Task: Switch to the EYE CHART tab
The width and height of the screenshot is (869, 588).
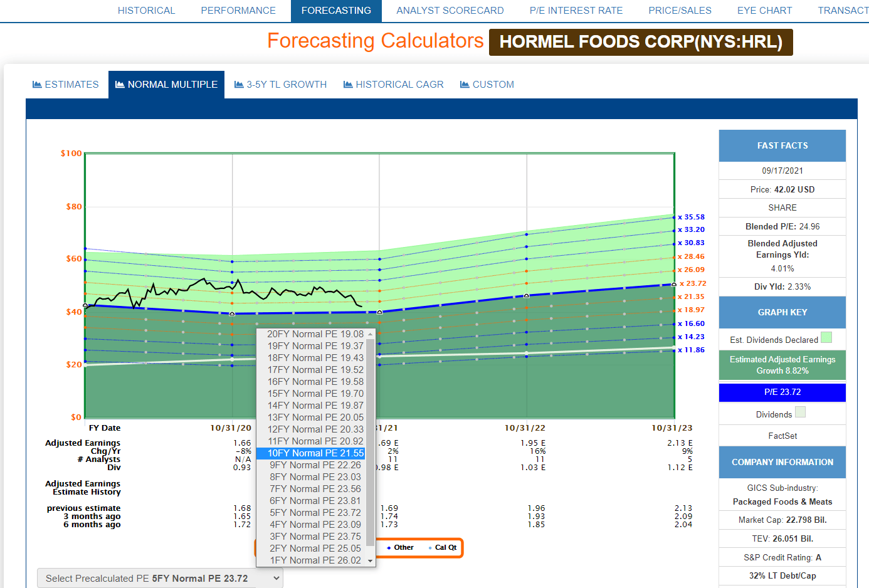Action: coord(764,11)
